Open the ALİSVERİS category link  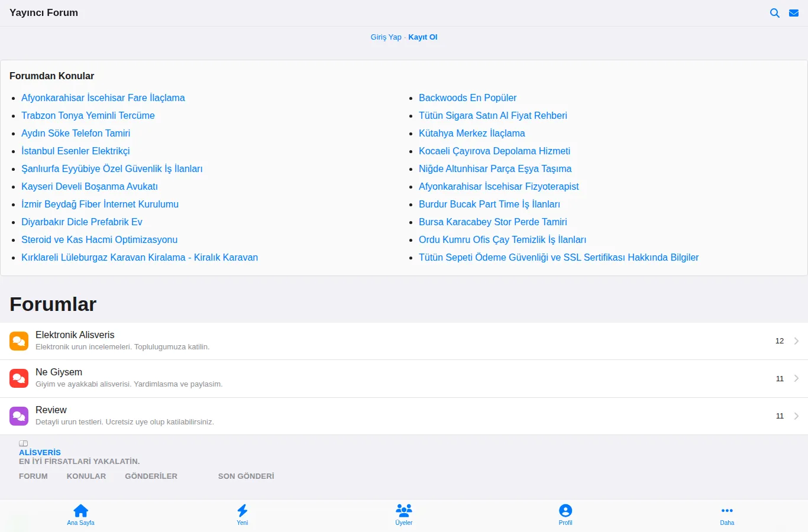pyautogui.click(x=40, y=452)
